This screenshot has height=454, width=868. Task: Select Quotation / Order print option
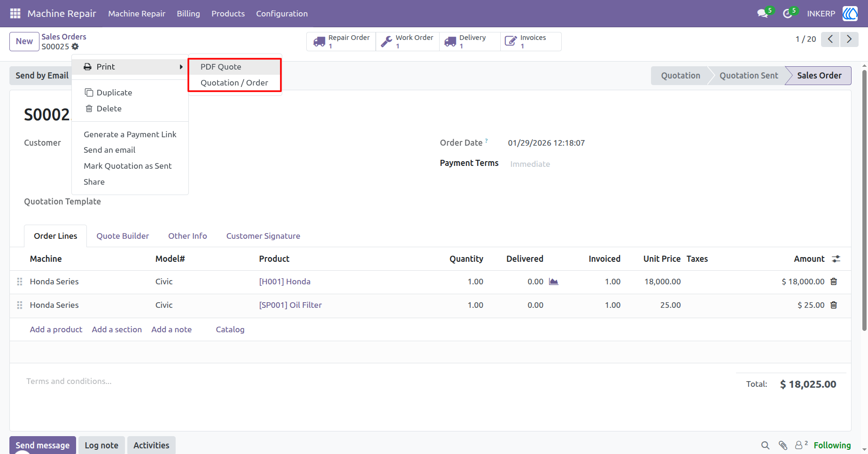(234, 83)
